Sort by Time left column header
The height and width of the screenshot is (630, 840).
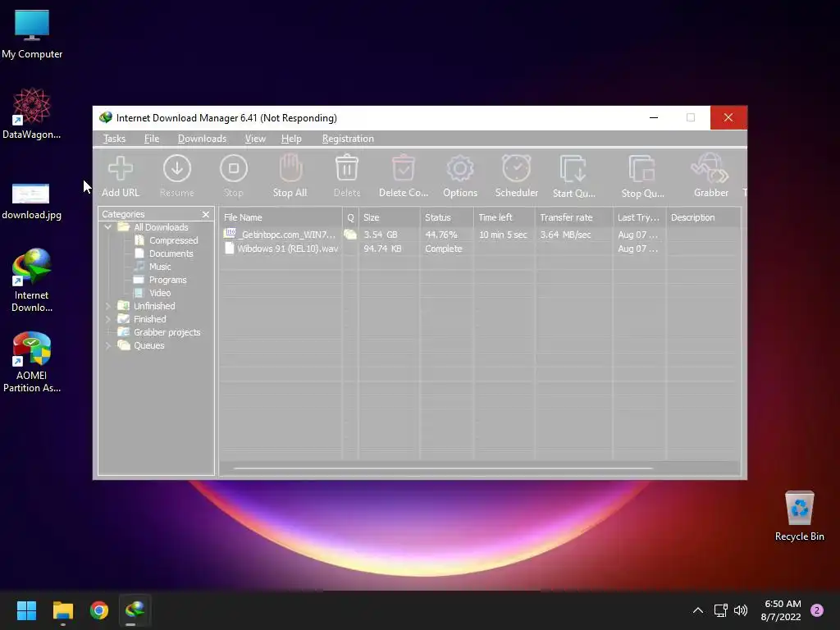point(504,217)
